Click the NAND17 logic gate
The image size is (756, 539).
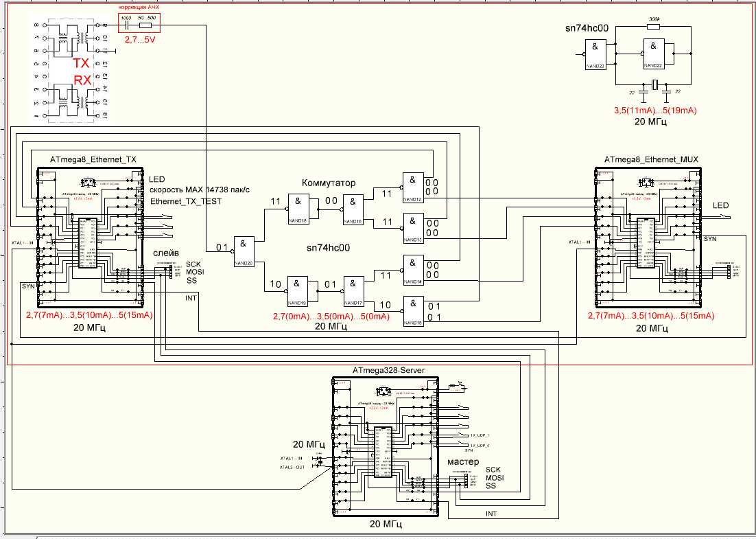tap(353, 288)
